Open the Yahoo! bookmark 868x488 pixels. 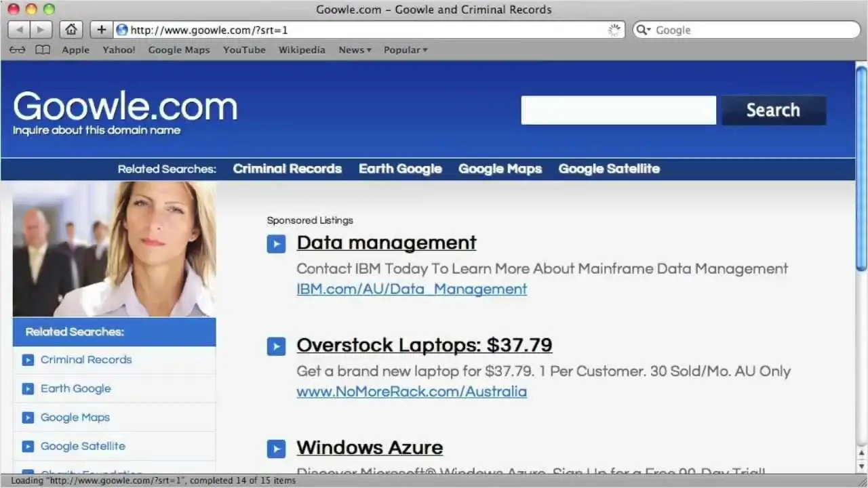tap(119, 49)
